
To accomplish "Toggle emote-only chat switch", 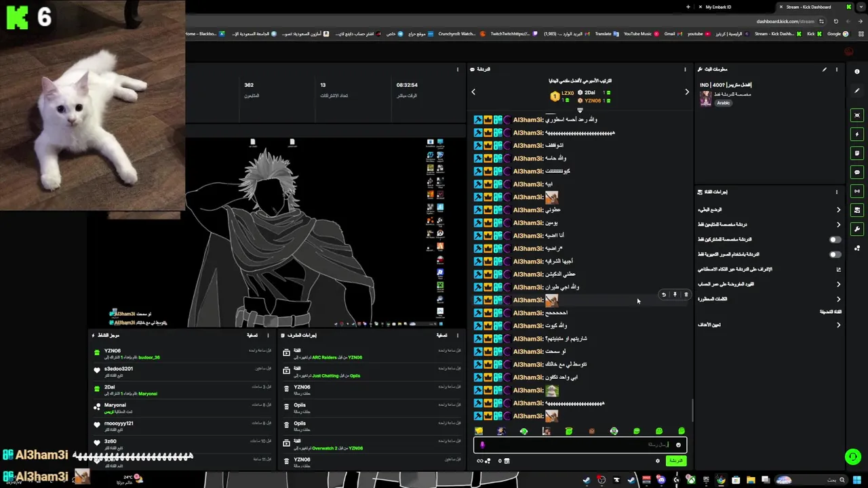I will [x=835, y=254].
